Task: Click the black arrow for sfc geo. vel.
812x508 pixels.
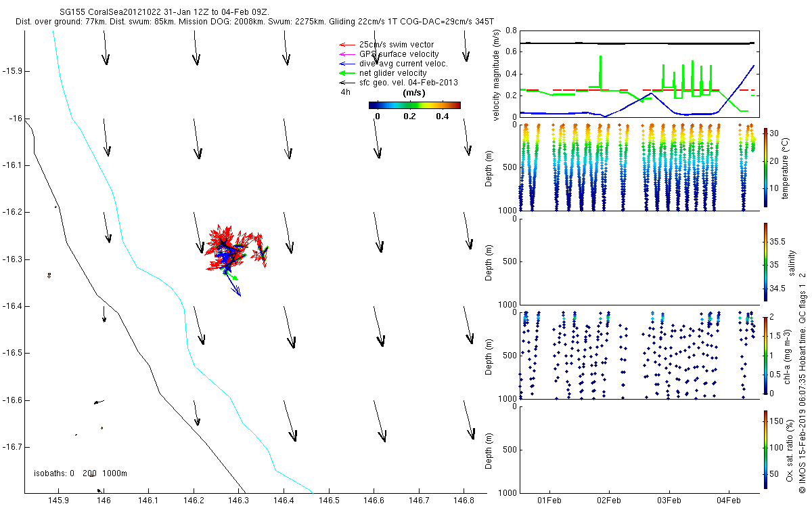Action: click(x=348, y=83)
